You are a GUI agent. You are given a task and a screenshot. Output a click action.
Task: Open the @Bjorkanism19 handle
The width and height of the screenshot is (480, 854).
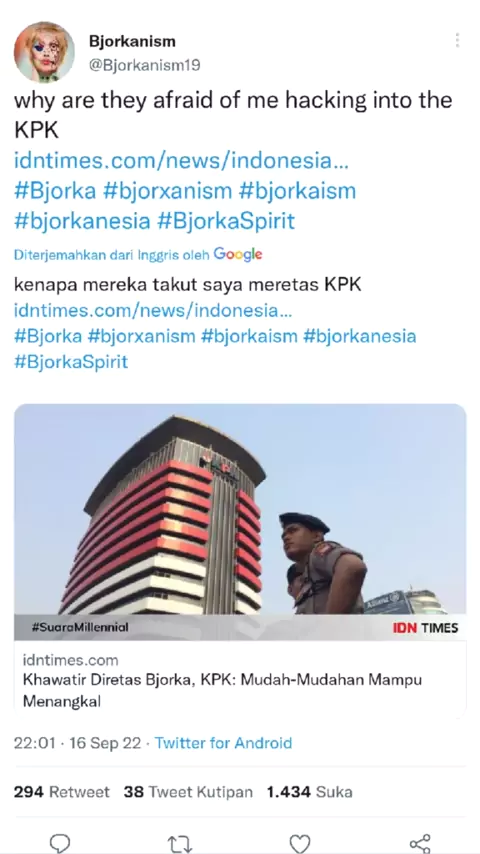click(x=144, y=65)
